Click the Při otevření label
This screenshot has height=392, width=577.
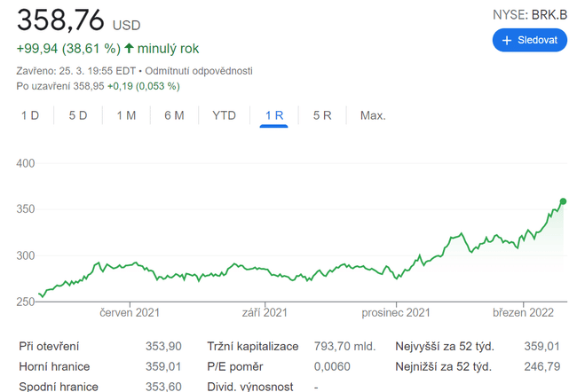[x=51, y=346]
